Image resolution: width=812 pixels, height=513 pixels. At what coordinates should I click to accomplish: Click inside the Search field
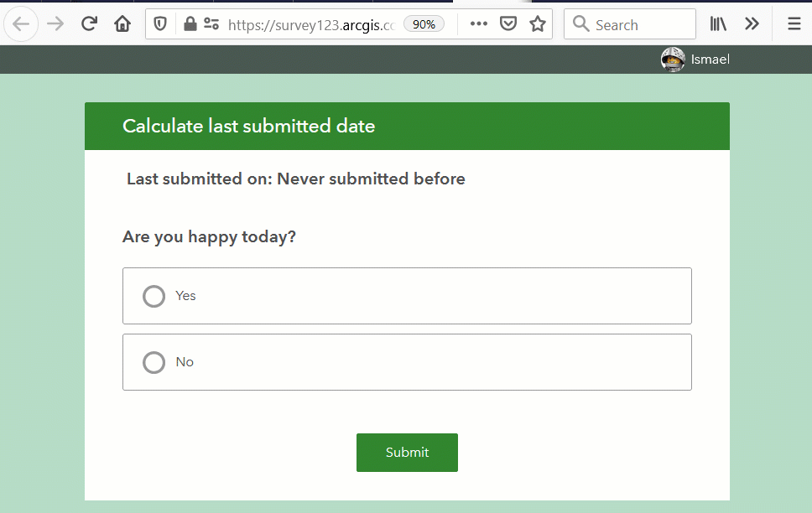(630, 23)
